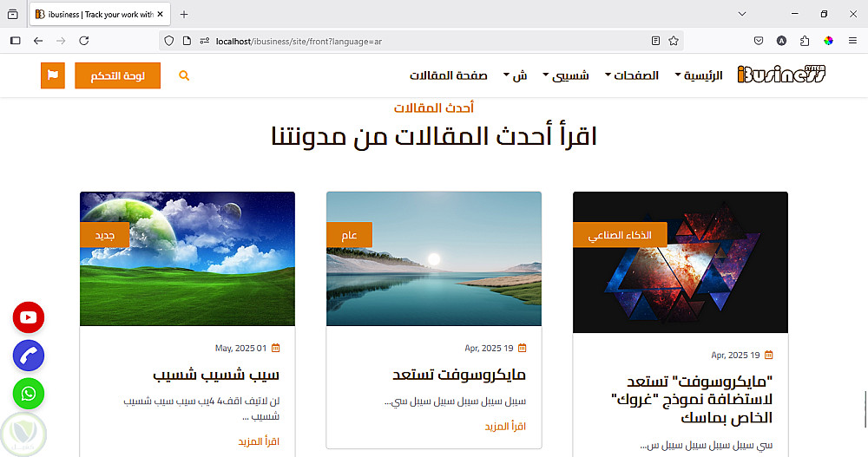Click the account avatar 'A' toolbar icon

pos(781,41)
